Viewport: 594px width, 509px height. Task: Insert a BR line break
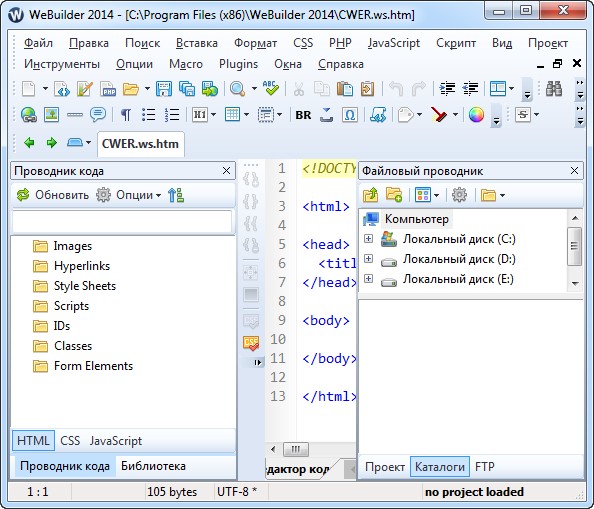(x=303, y=115)
